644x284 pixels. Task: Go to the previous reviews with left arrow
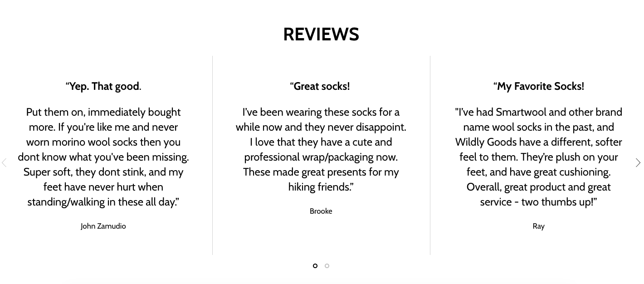tap(4, 162)
